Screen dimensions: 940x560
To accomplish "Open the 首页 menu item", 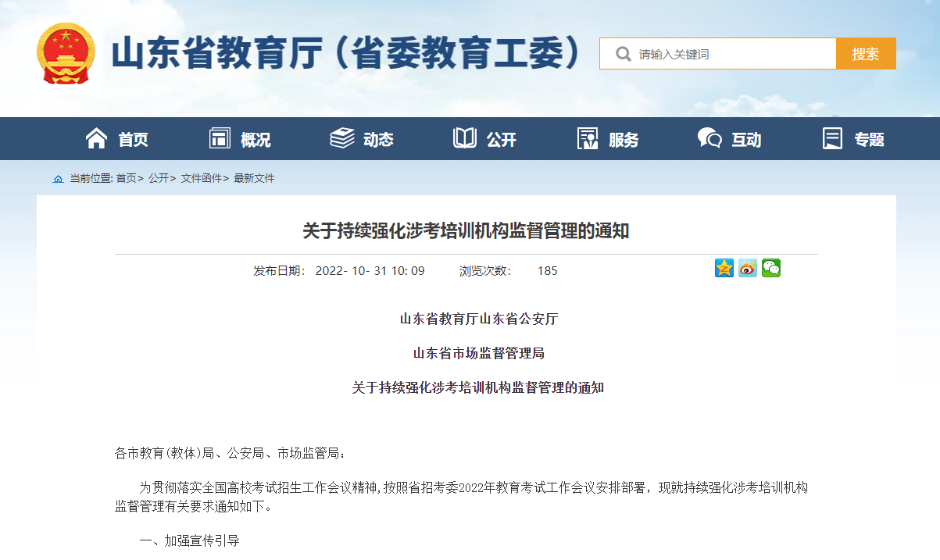I will point(133,140).
